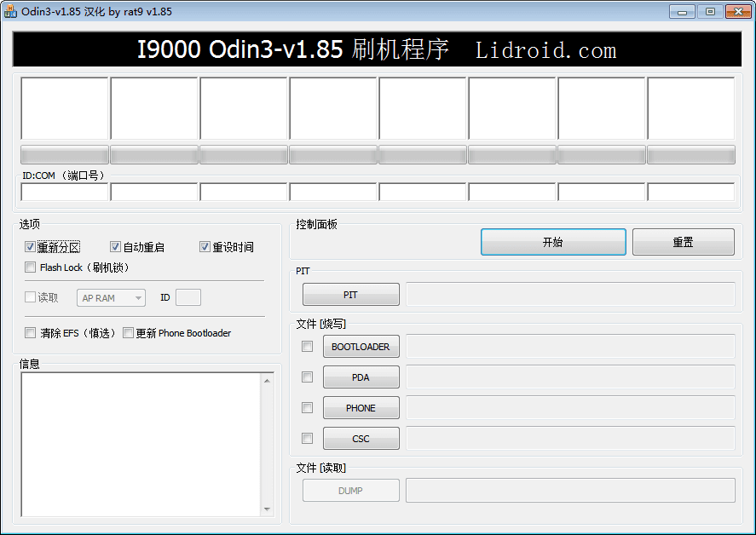Click the BOOTLOADER file path field

pos(570,347)
